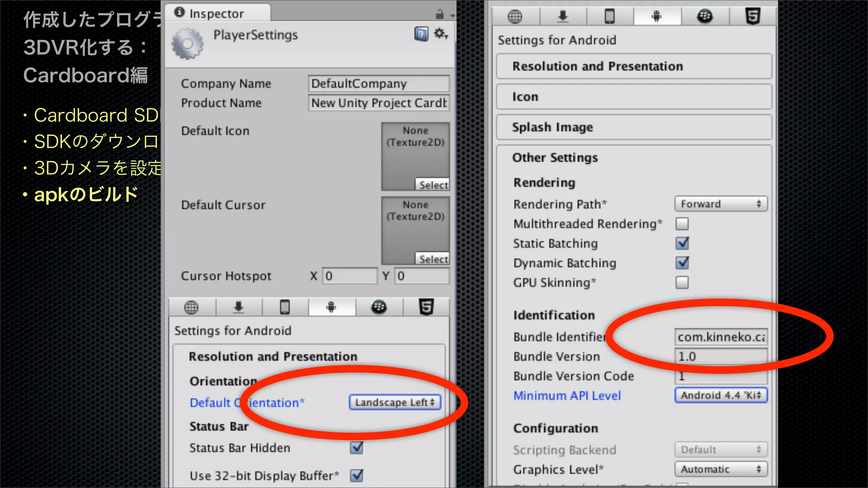The width and height of the screenshot is (868, 488).
Task: Select the Android robot tab in right panel
Action: point(657,17)
